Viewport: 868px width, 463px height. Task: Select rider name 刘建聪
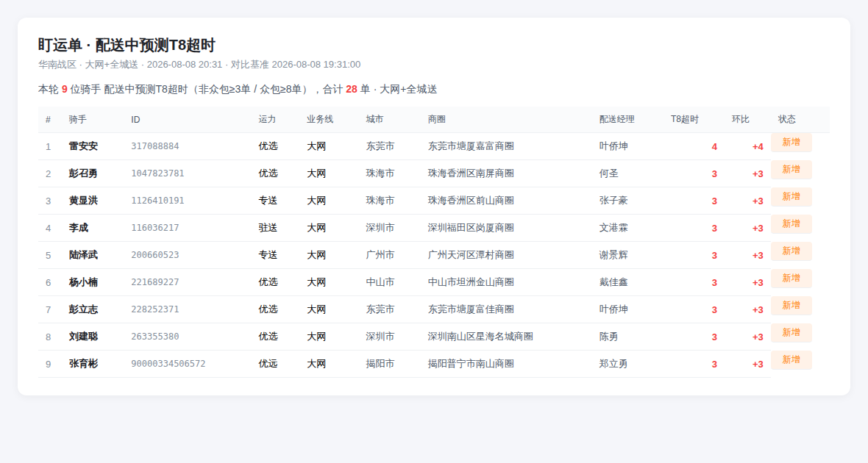pyautogui.click(x=83, y=337)
